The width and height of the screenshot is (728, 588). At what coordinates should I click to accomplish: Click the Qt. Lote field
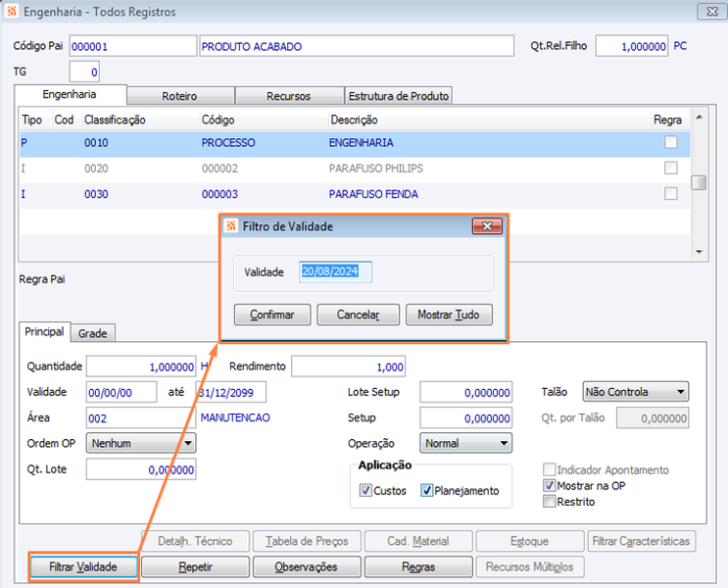[x=141, y=469]
